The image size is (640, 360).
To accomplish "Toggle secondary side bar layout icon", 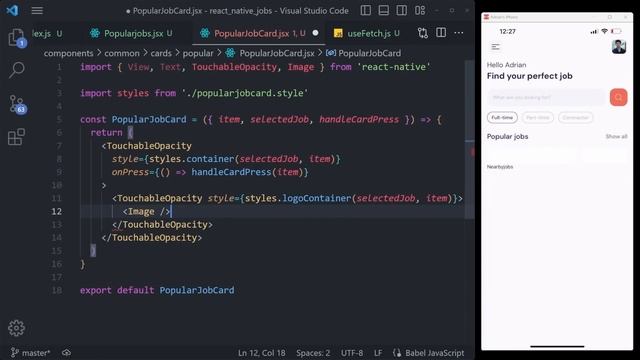I will [402, 10].
